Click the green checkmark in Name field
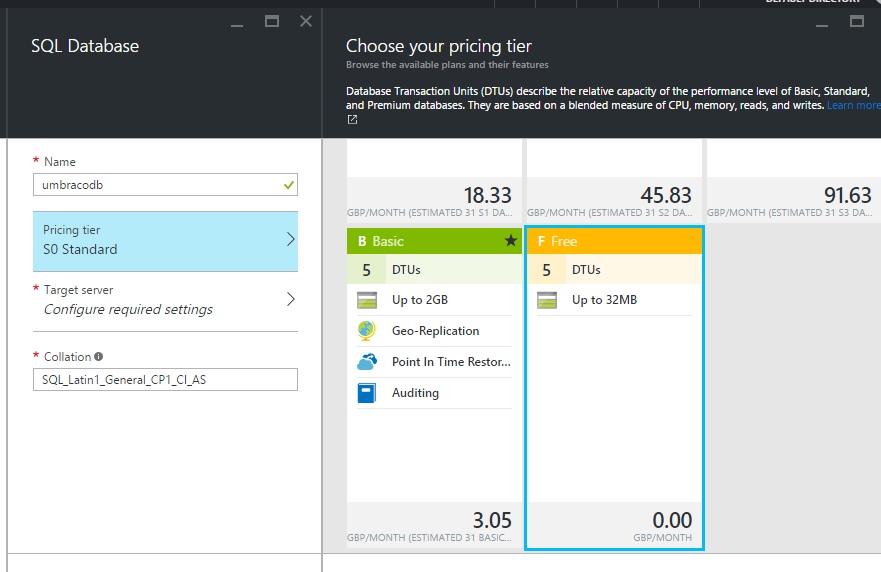 pyautogui.click(x=289, y=185)
